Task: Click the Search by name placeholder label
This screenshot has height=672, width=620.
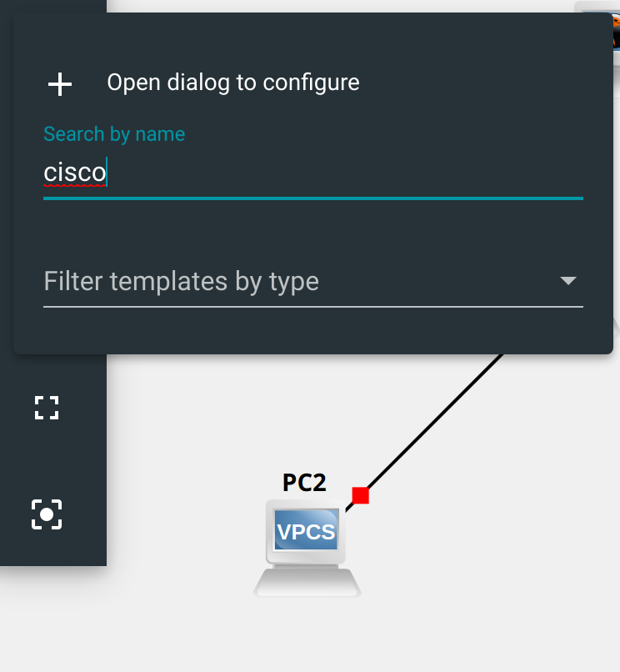Action: tap(113, 134)
